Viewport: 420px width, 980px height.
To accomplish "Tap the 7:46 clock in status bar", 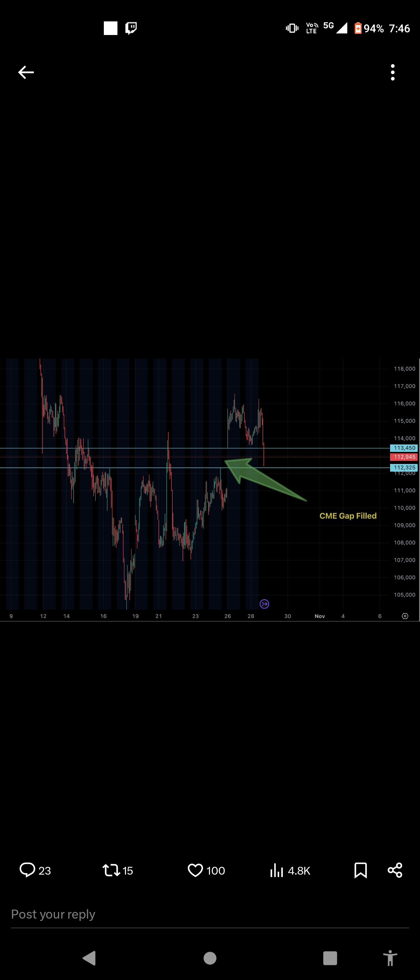I will point(399,28).
